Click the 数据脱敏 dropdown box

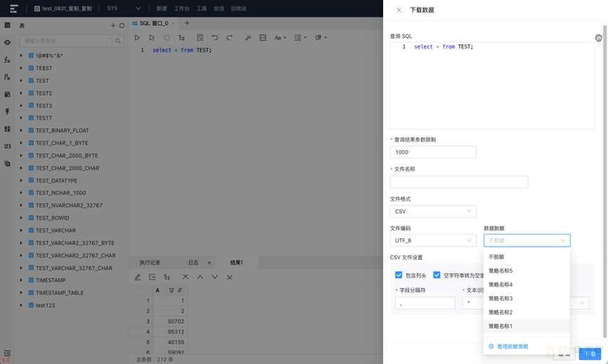pos(527,240)
